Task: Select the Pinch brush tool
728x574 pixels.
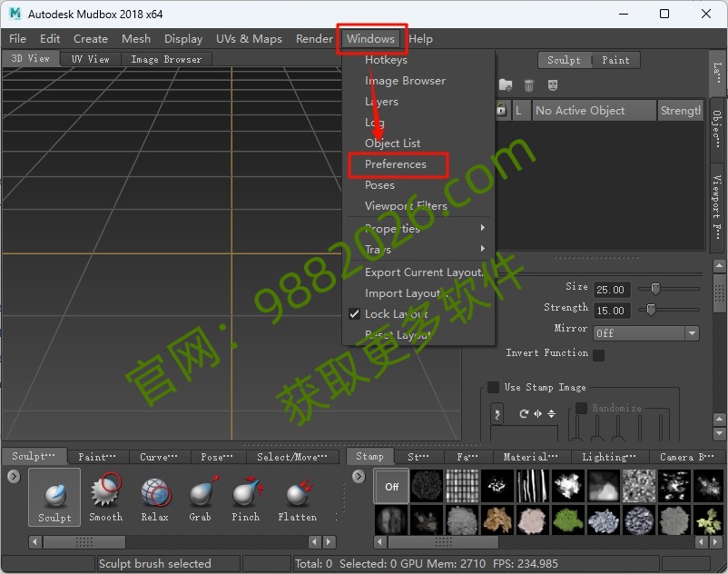Action: point(246,497)
